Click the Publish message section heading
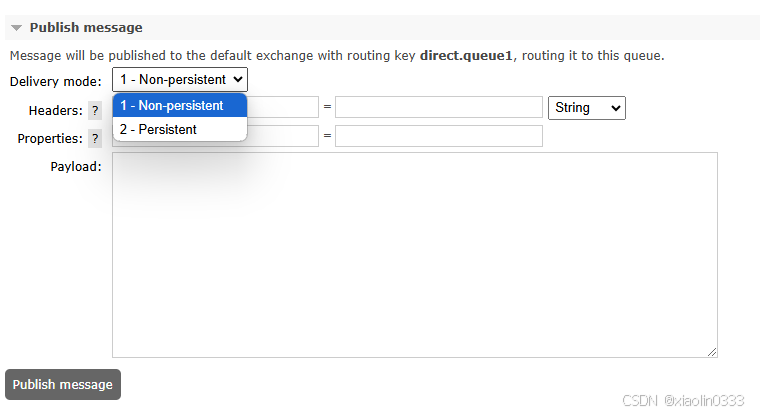This screenshot has height=414, width=760. [86, 28]
